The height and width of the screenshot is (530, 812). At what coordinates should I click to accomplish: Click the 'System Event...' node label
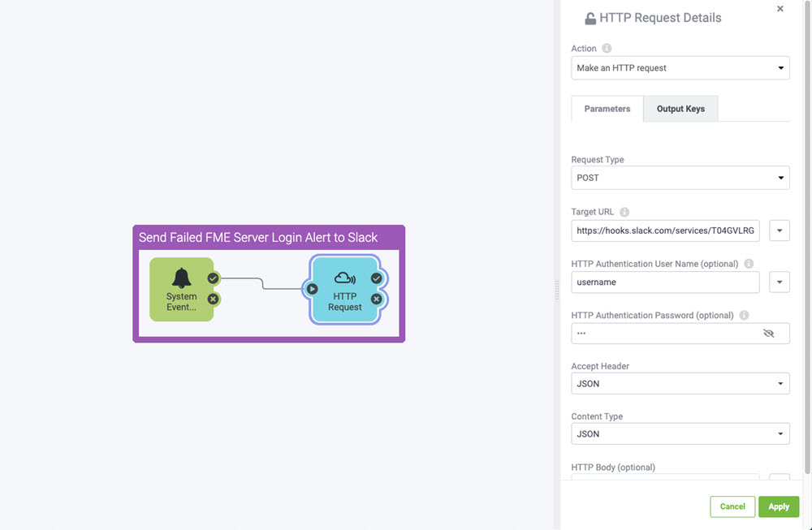181,301
